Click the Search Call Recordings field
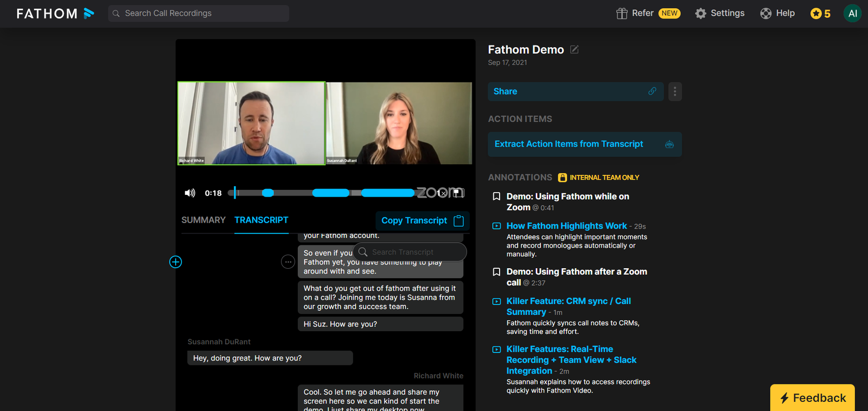Image resolution: width=868 pixels, height=411 pixels. [199, 14]
